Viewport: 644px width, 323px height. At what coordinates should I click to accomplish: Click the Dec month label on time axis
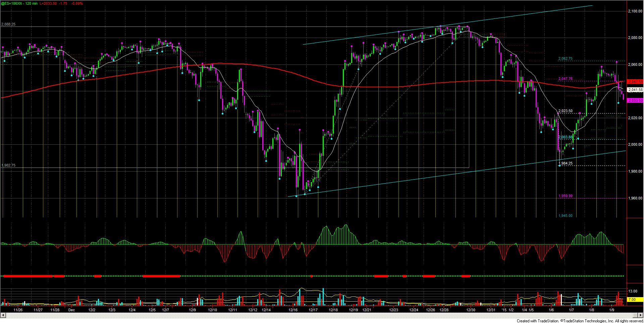[71, 310]
